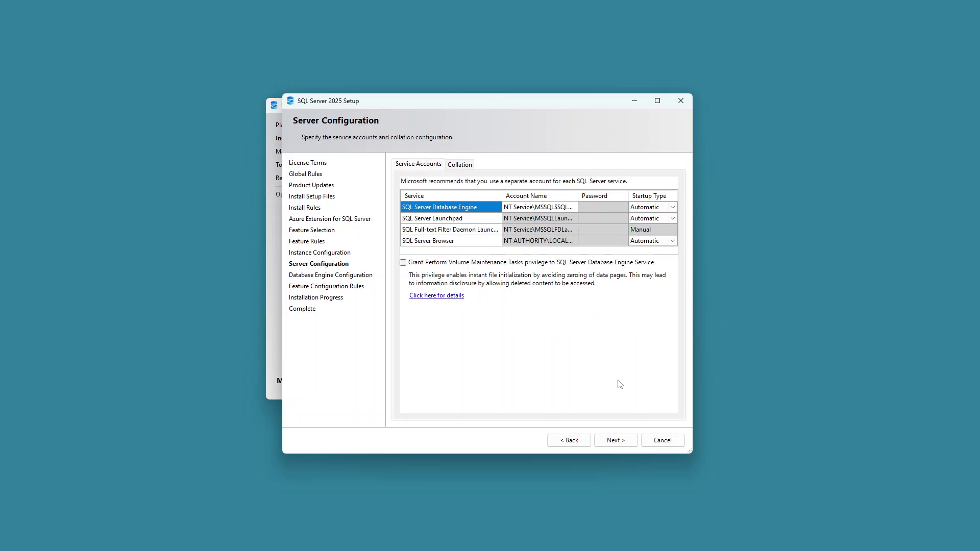Cancel the setup wizard
Viewport: 980px width, 551px height.
click(x=663, y=440)
